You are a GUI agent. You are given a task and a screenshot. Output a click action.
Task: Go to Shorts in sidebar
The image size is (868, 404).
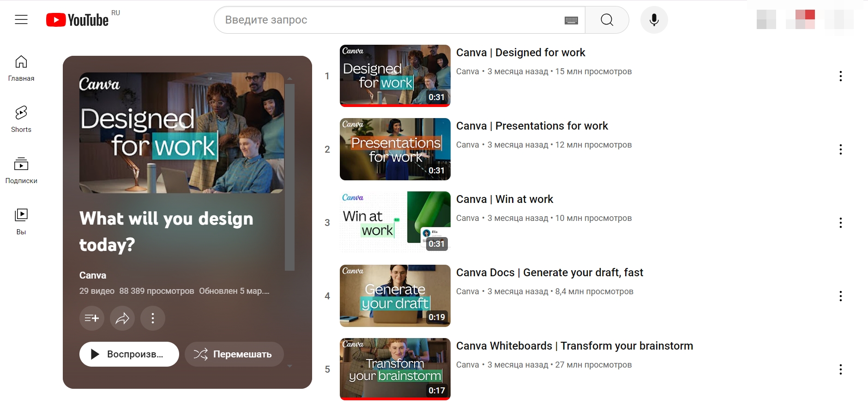pos(21,119)
